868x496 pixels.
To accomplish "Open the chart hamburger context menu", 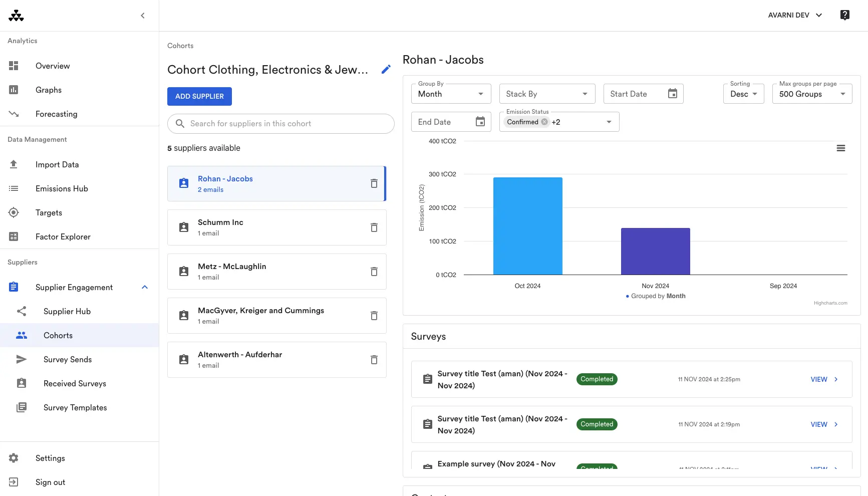I will [841, 148].
